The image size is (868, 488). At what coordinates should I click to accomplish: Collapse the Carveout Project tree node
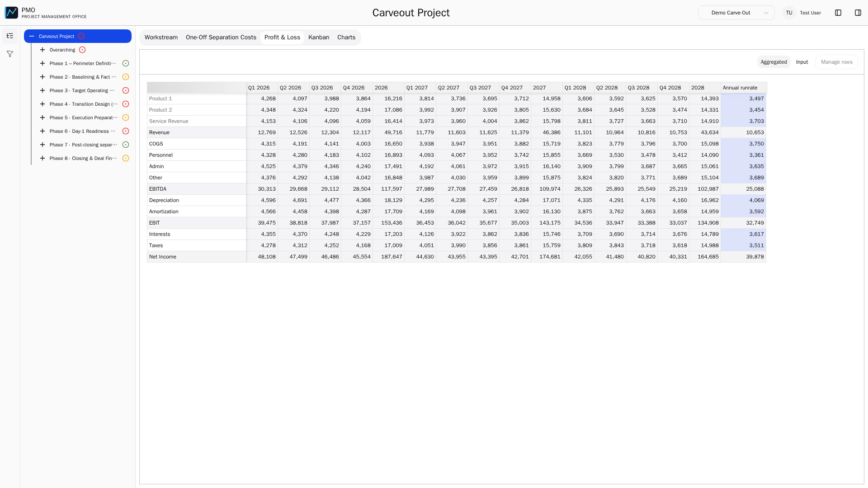point(31,36)
